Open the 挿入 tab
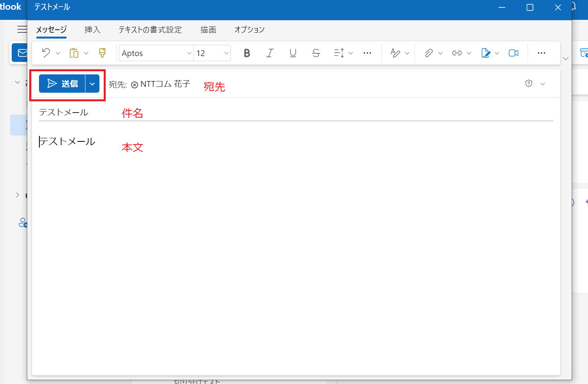Image resolution: width=588 pixels, height=384 pixels. (92, 30)
